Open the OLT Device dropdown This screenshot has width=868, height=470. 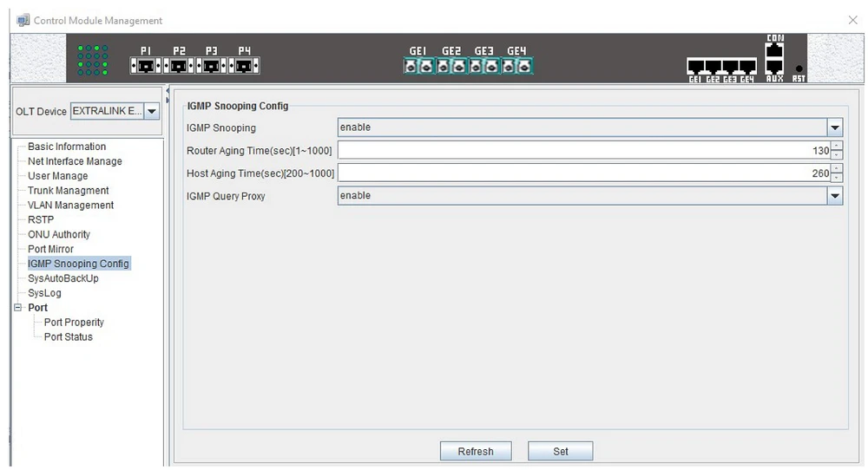click(x=151, y=111)
